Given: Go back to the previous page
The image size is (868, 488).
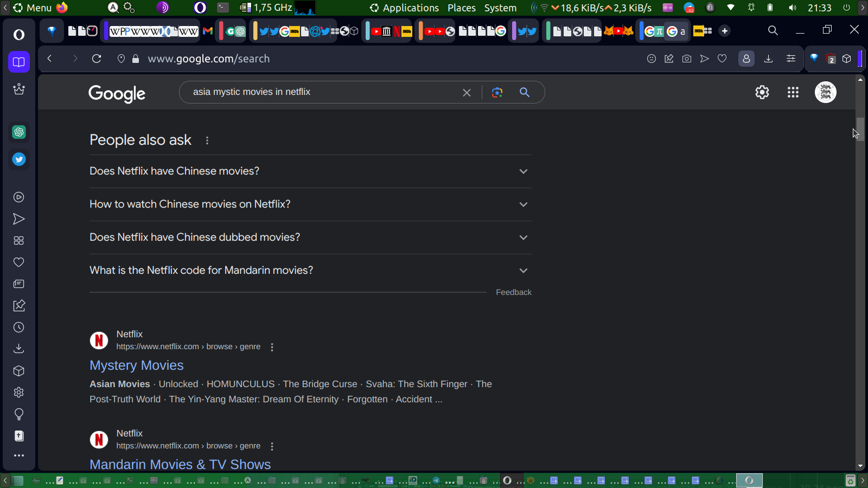Looking at the screenshot, I should [49, 59].
